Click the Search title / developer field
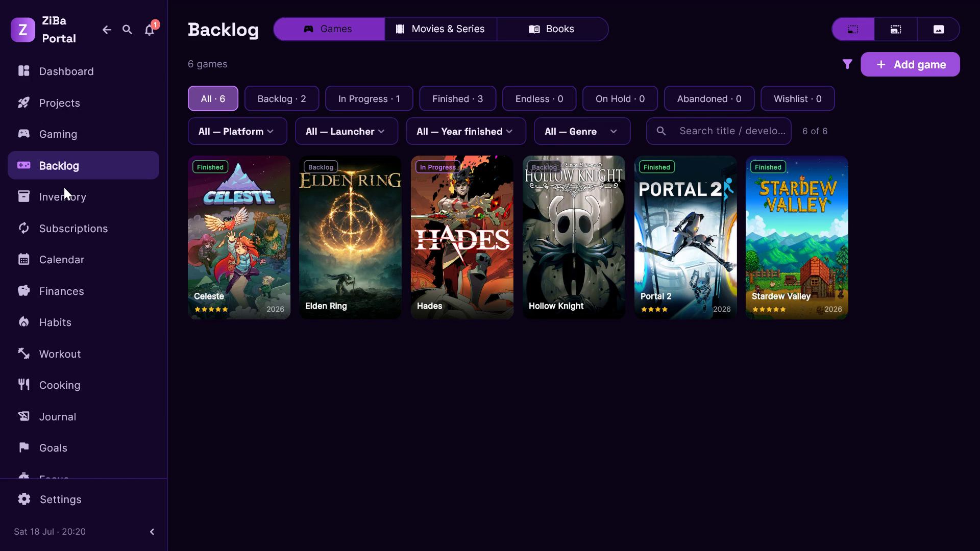The height and width of the screenshot is (551, 980). [719, 131]
